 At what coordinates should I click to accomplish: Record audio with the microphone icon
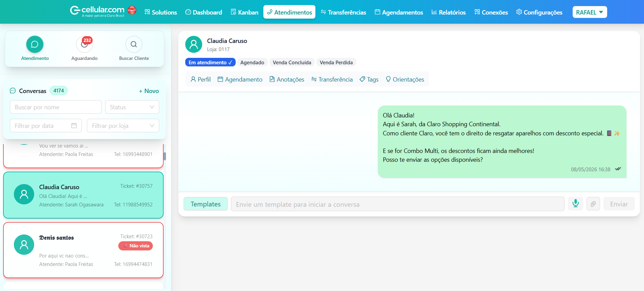[x=575, y=204]
